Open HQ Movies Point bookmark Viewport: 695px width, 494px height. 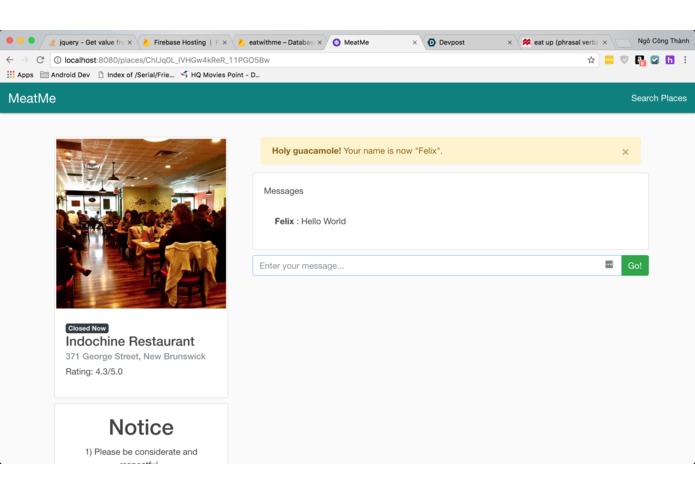220,75
